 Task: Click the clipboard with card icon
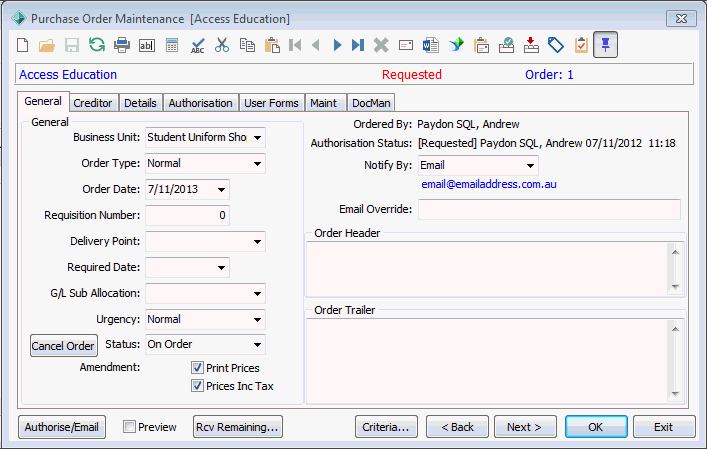point(482,45)
